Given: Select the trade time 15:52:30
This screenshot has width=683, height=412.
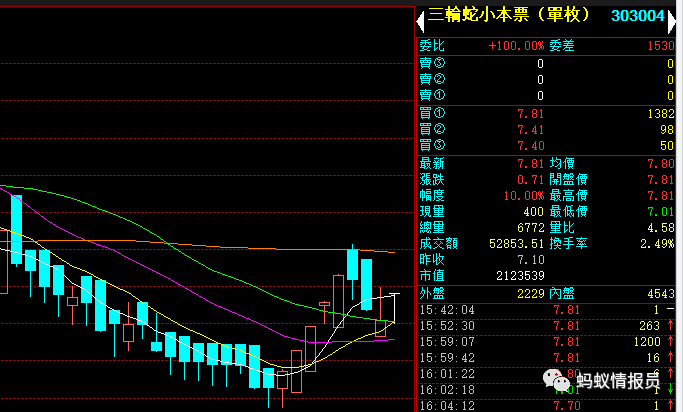Looking at the screenshot, I should pyautogui.click(x=447, y=326).
